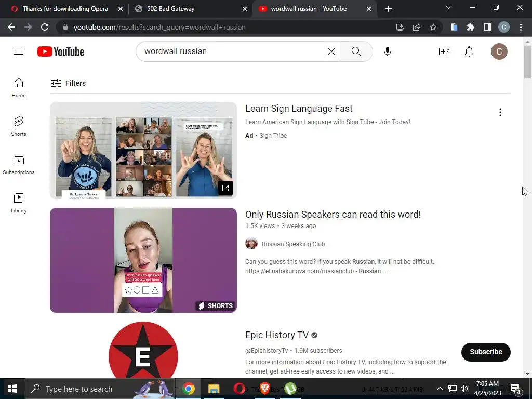The width and height of the screenshot is (532, 399).
Task: Open the YouTube hamburger guide menu
Action: pos(19,51)
